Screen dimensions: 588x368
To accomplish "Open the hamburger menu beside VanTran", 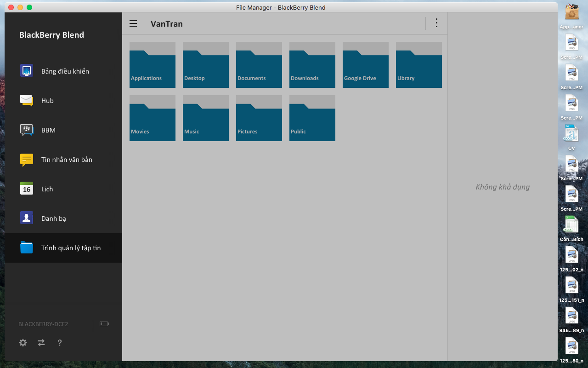I will click(x=133, y=23).
